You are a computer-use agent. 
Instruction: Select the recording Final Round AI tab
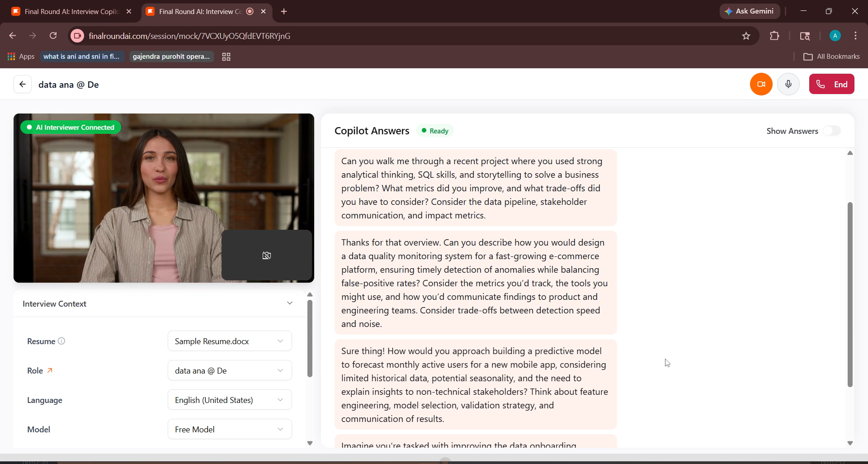pos(201,12)
